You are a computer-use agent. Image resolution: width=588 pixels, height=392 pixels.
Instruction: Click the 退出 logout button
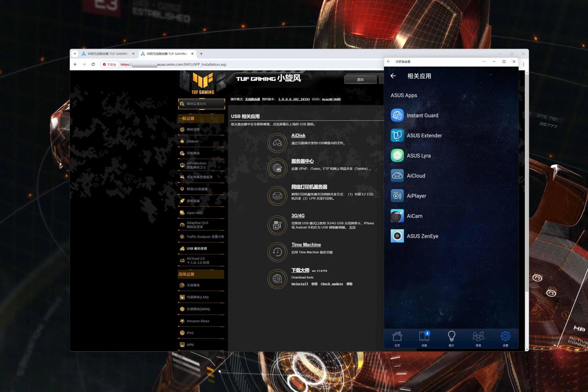360,80
